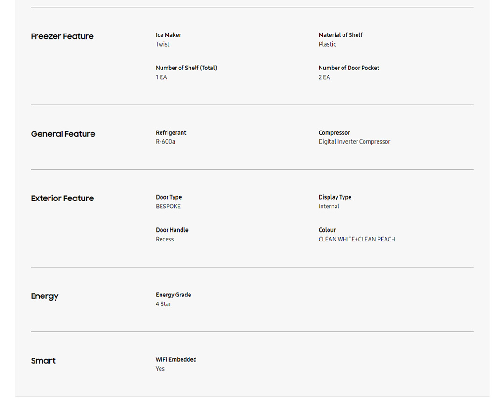Click the Smart section heading
Image resolution: width=504 pixels, height=420 pixels.
(43, 361)
